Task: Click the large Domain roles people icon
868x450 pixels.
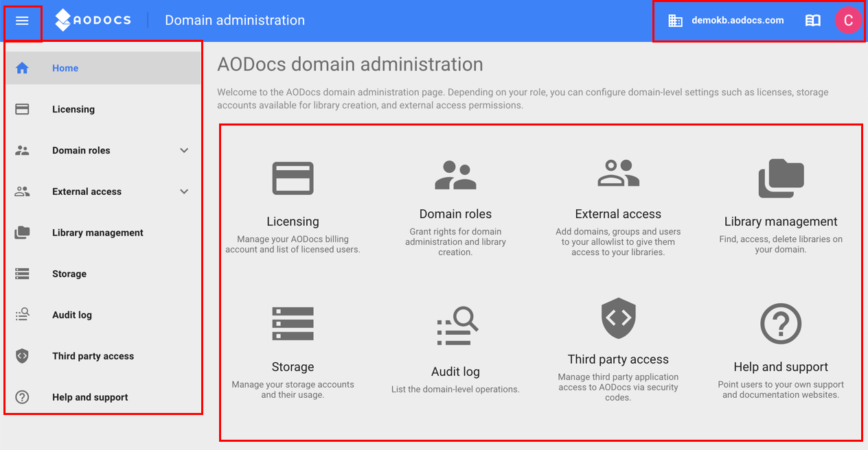Action: click(455, 175)
